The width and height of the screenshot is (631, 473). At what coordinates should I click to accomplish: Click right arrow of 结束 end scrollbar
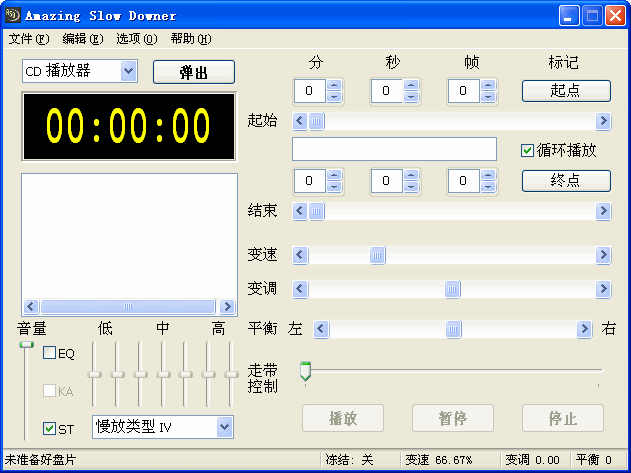603,211
